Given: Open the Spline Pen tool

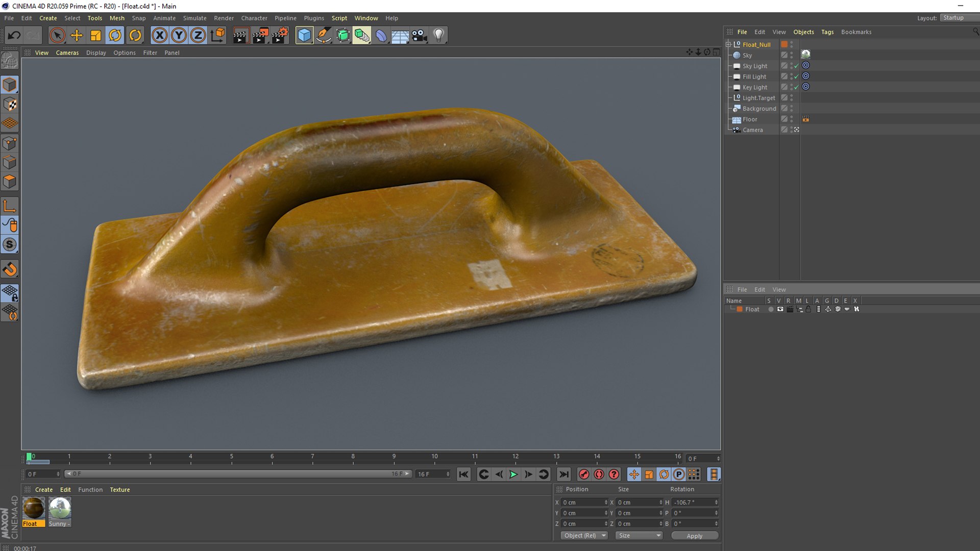Looking at the screenshot, I should pos(324,35).
